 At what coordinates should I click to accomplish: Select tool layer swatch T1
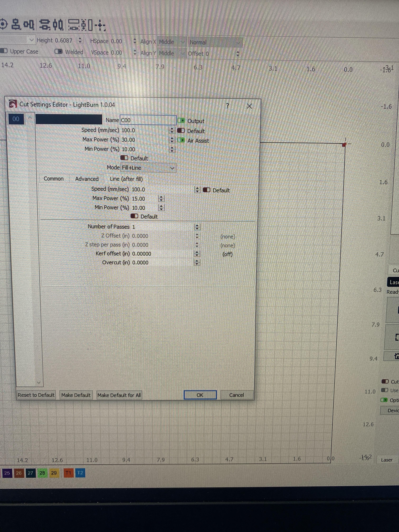click(68, 473)
